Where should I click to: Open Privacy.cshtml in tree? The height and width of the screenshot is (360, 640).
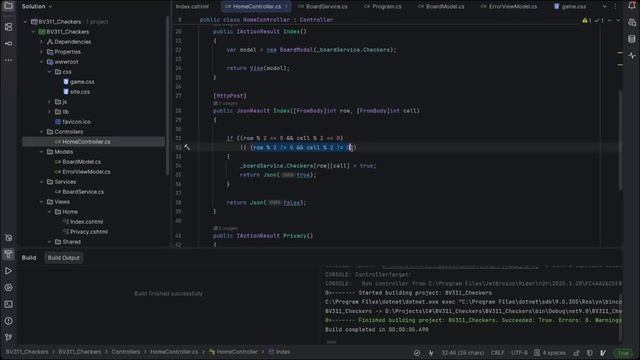tap(89, 232)
